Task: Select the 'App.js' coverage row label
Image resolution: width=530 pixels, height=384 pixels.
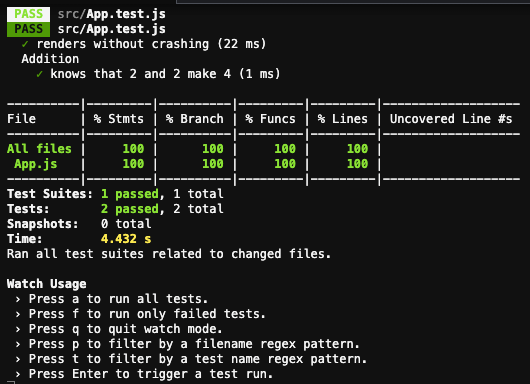Action: tap(36, 164)
